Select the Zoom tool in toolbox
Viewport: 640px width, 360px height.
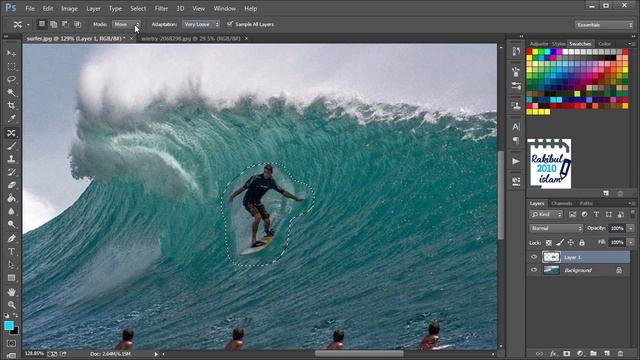click(x=11, y=305)
